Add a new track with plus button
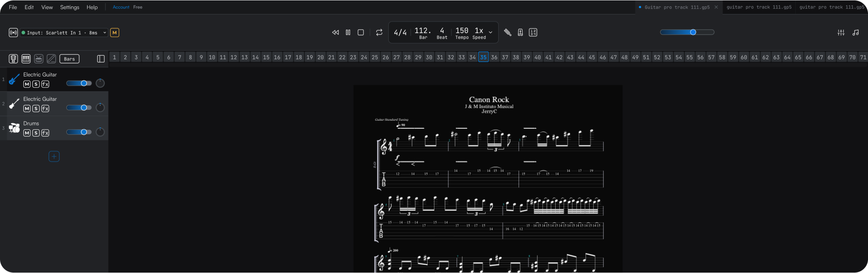 [x=54, y=156]
